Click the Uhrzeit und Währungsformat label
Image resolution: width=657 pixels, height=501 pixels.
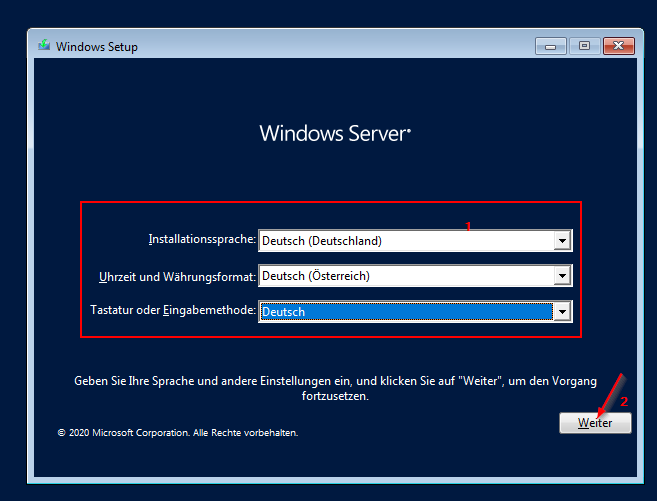177,277
